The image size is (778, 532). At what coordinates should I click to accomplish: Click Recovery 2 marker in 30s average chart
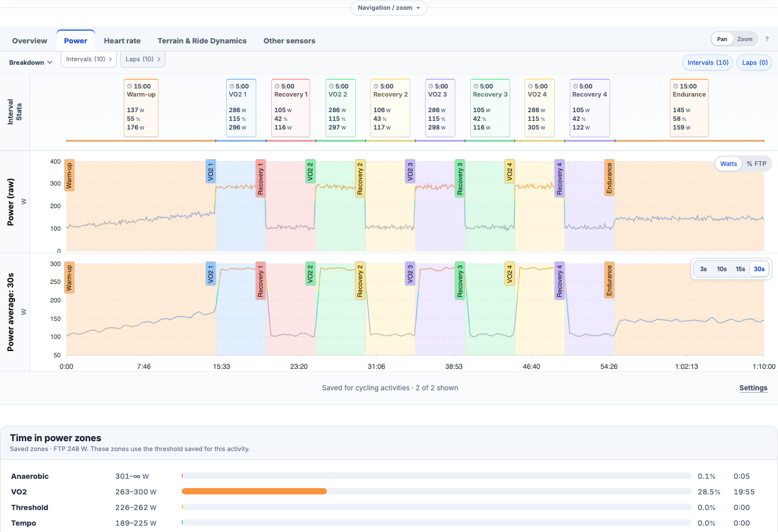tap(360, 280)
